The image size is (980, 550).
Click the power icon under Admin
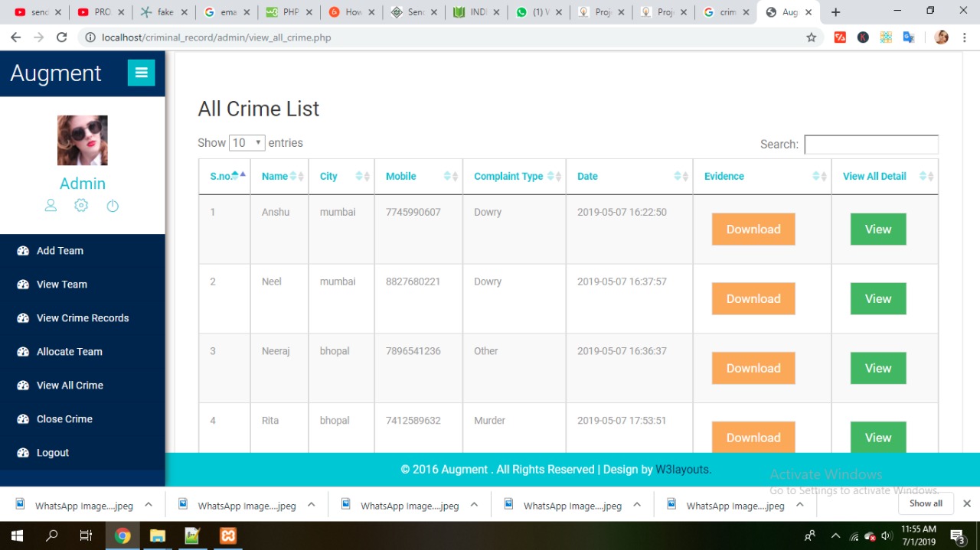[x=113, y=206]
